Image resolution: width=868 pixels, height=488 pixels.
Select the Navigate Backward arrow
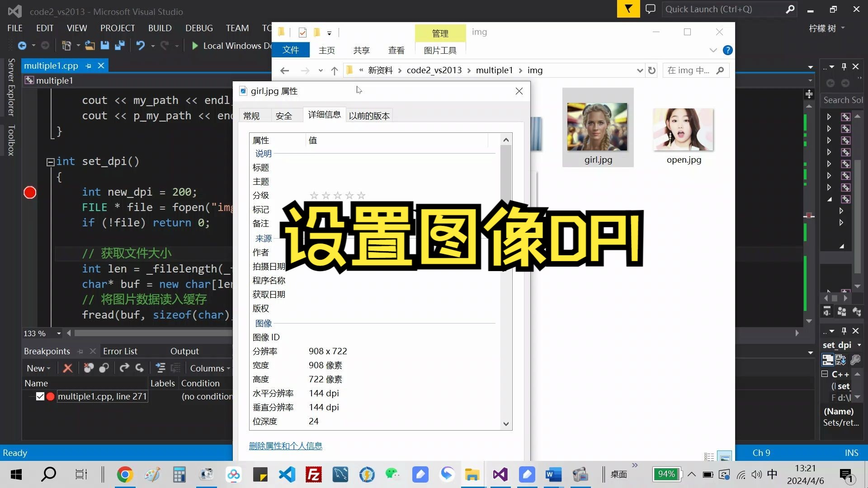coord(23,45)
